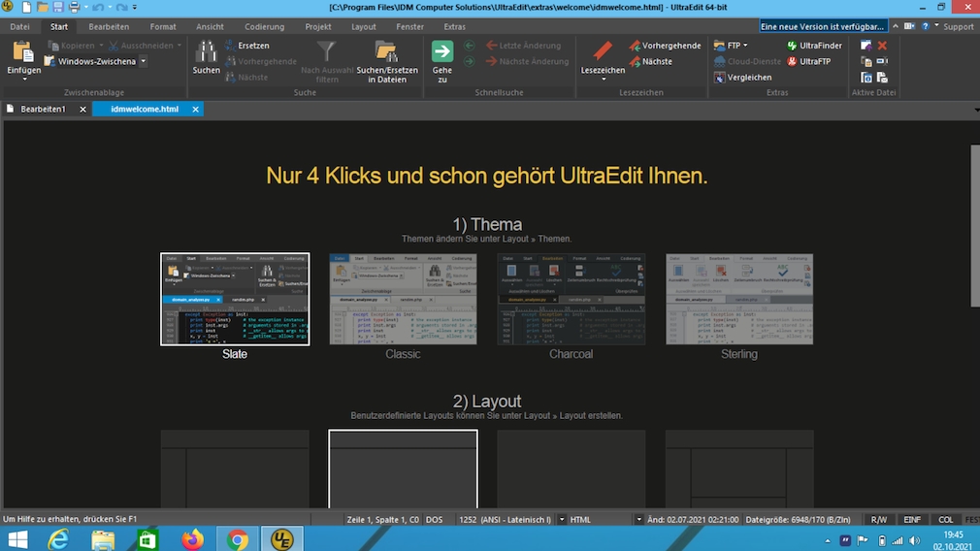Open the Fenster ribbon tab
The height and width of the screenshot is (551, 980).
tap(410, 27)
